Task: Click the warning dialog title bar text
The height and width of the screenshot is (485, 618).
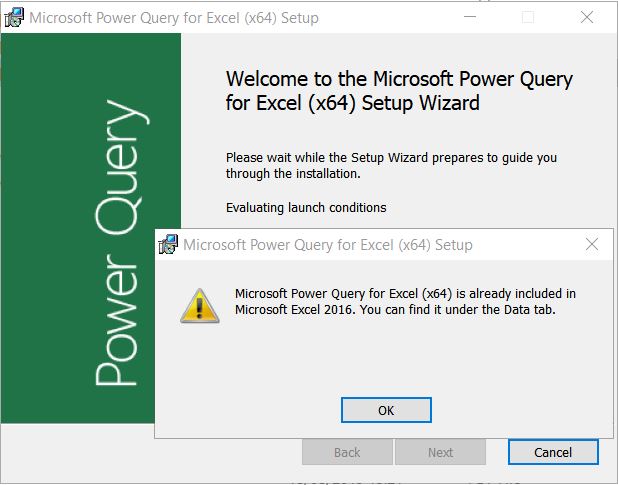Action: (328, 245)
